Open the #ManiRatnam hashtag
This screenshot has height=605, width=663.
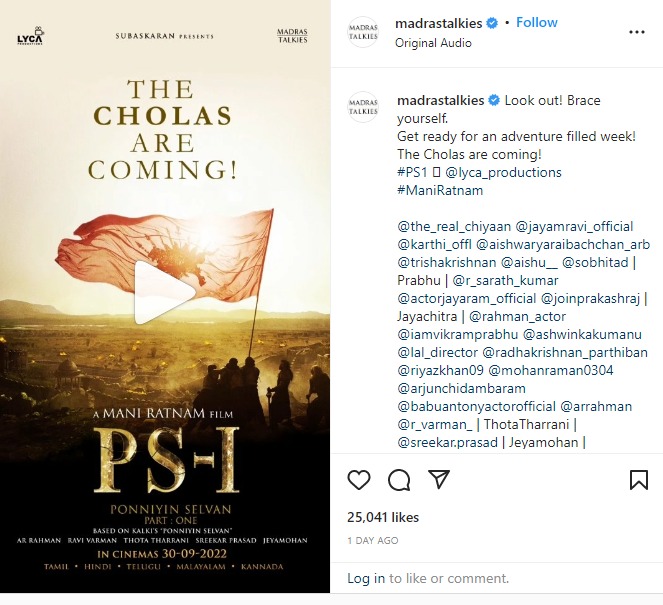point(440,190)
